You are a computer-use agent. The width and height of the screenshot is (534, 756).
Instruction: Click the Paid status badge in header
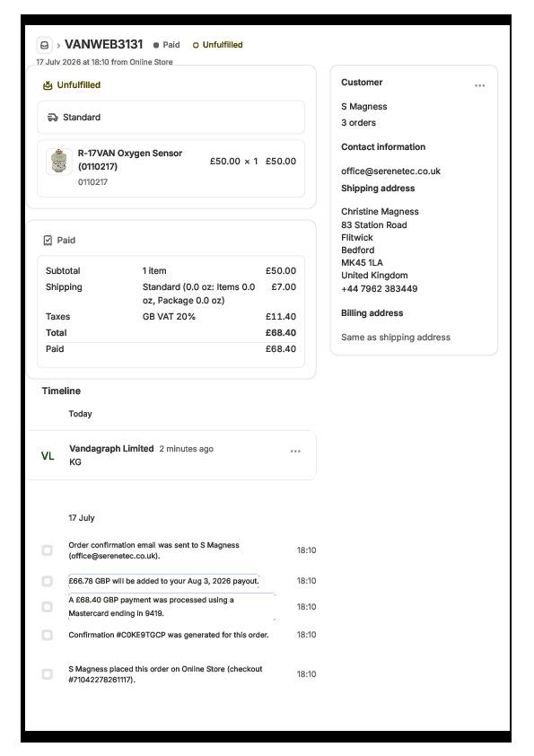167,45
